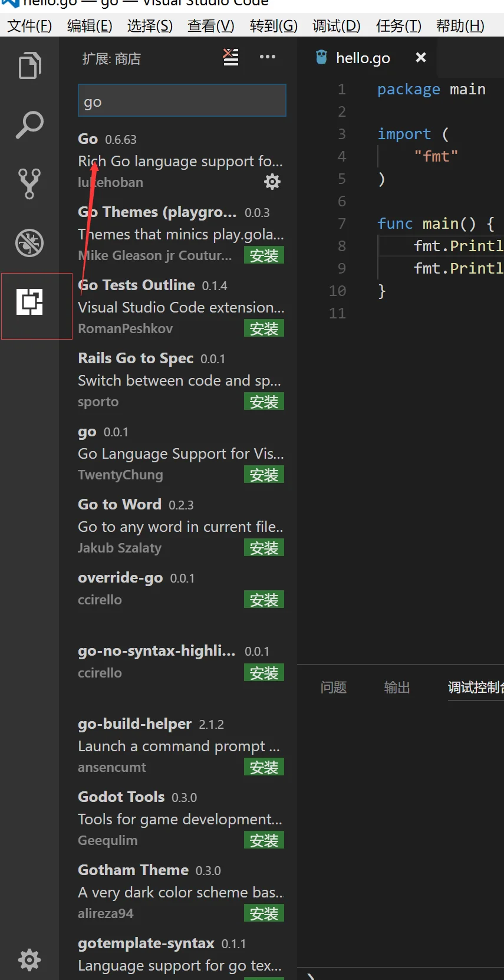
Task: Click the "fmt" string in the editor
Action: pos(436,157)
